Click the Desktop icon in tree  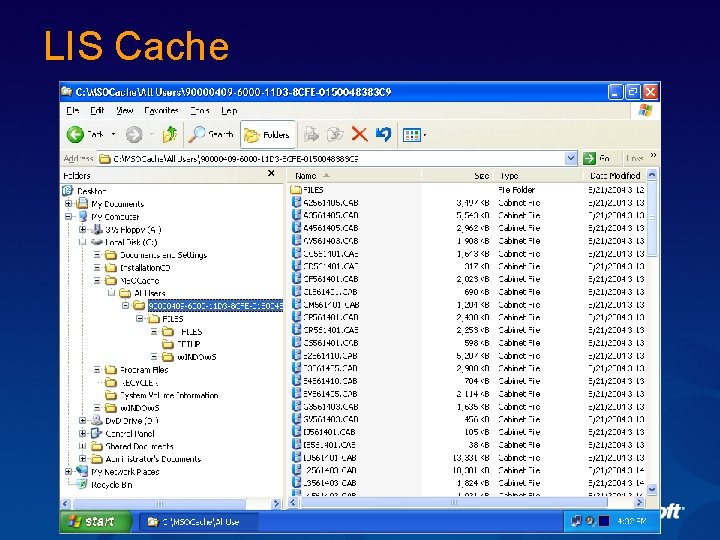(x=68, y=191)
